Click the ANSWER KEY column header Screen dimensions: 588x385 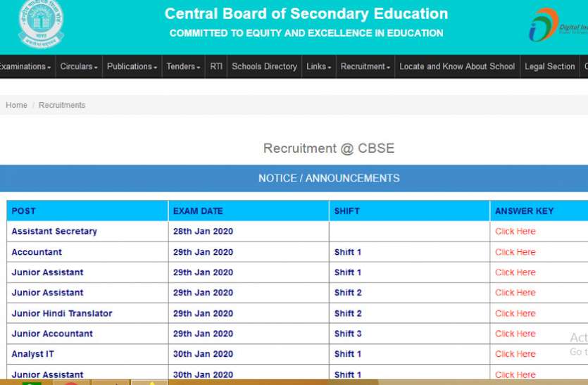pos(539,210)
